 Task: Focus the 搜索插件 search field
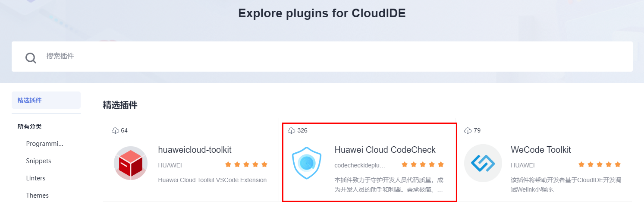point(328,57)
